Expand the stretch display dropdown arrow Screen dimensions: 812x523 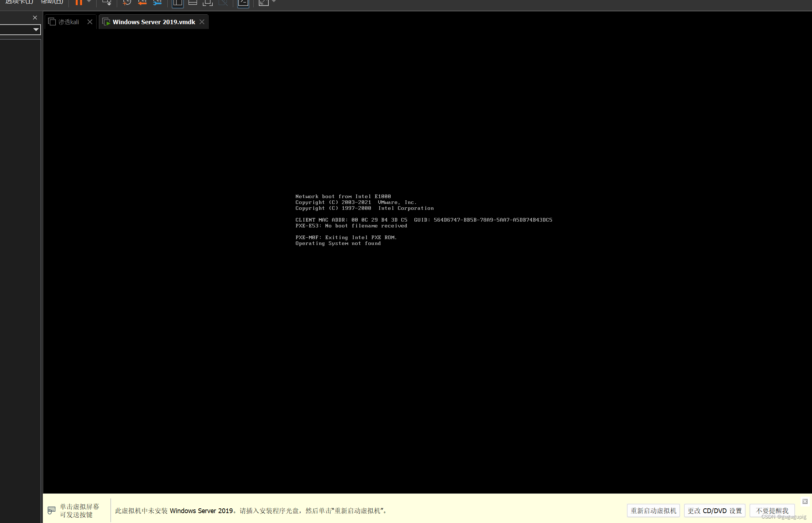click(274, 2)
